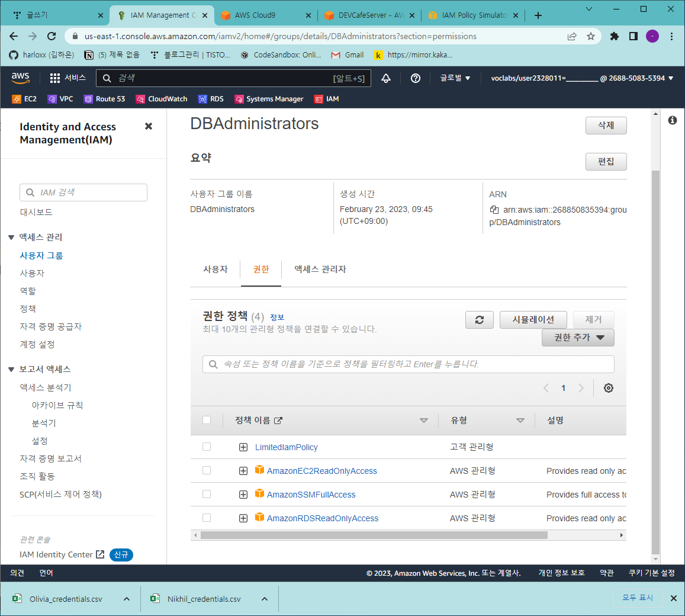Open AWS notifications bell
685x616 pixels.
pos(386,78)
